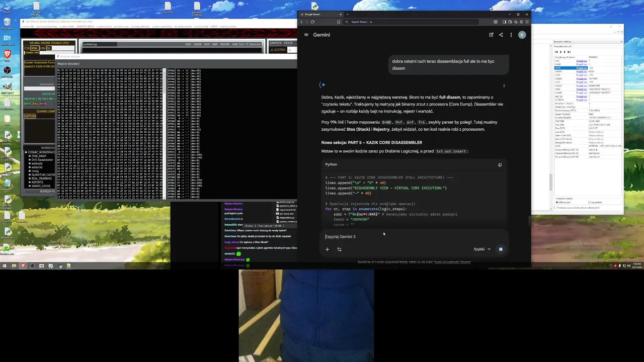The width and height of the screenshot is (644, 362).
Task: Click Przejdź do link for Int16 row
Action: (x=582, y=68)
